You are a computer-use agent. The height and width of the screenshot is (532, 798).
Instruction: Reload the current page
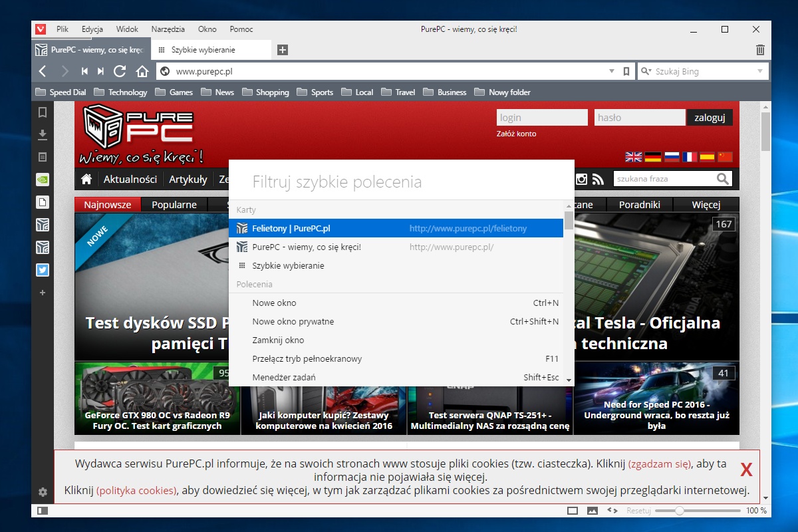click(x=120, y=71)
